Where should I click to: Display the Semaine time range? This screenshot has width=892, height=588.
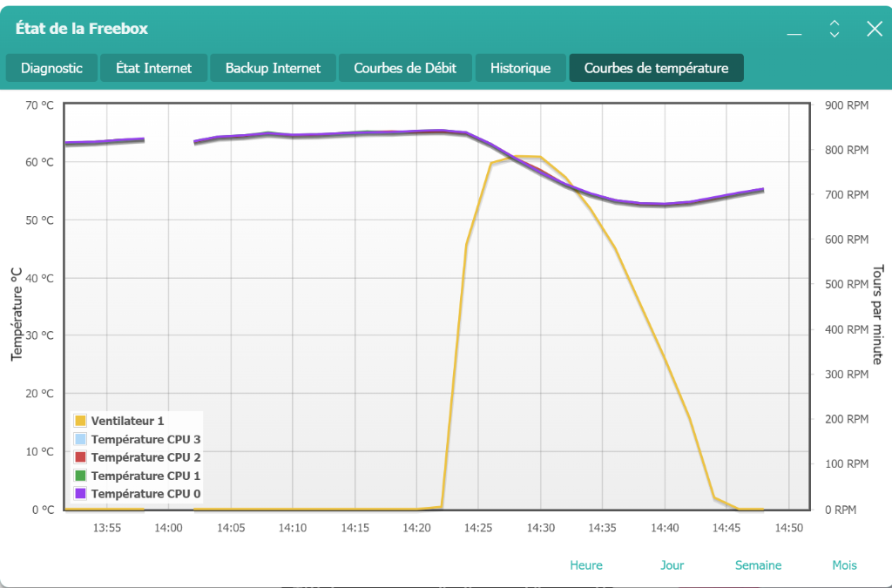coord(759,565)
